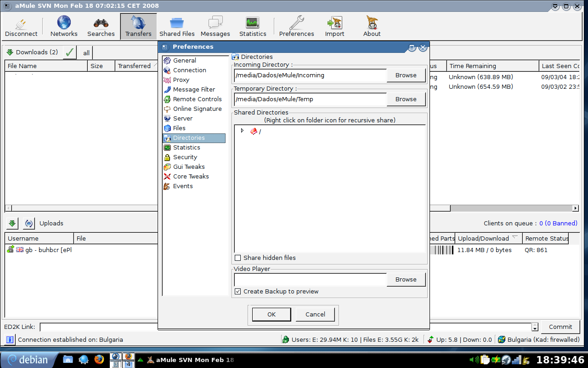The height and width of the screenshot is (368, 588).
Task: Select Directories preferences category
Action: 194,138
